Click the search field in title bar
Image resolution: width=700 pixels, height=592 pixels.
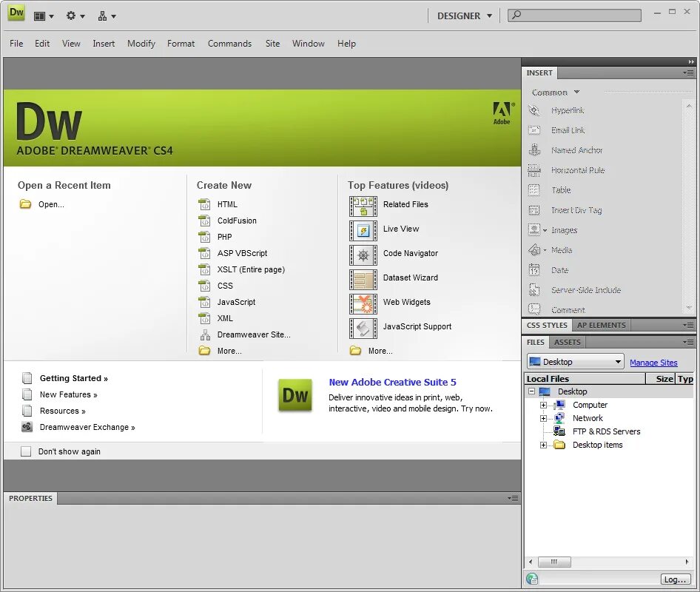[x=574, y=16]
